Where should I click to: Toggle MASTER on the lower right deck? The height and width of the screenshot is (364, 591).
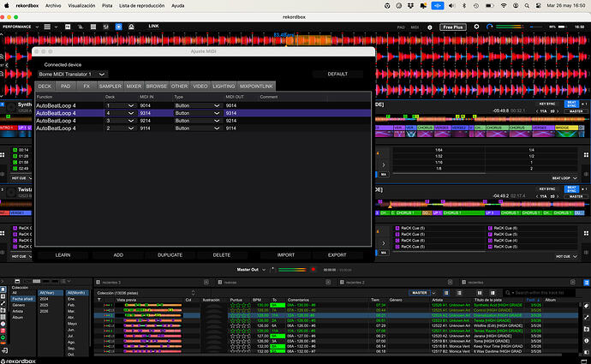click(576, 196)
